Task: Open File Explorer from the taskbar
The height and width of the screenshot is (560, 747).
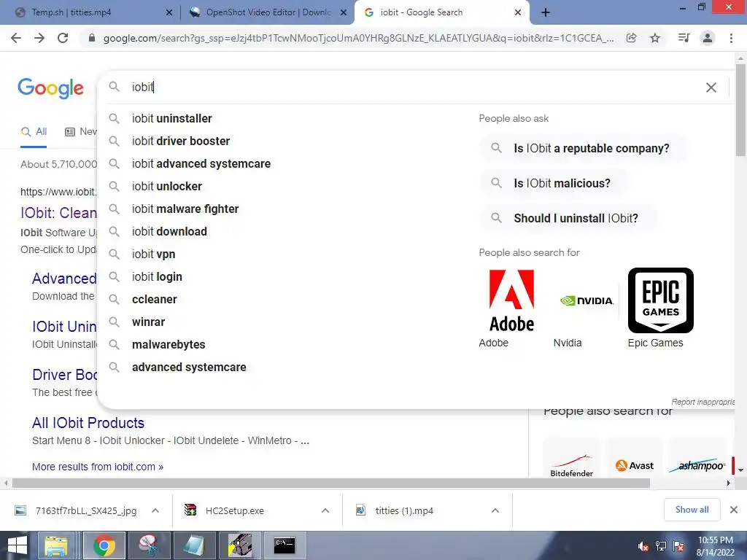Action: [x=56, y=545]
